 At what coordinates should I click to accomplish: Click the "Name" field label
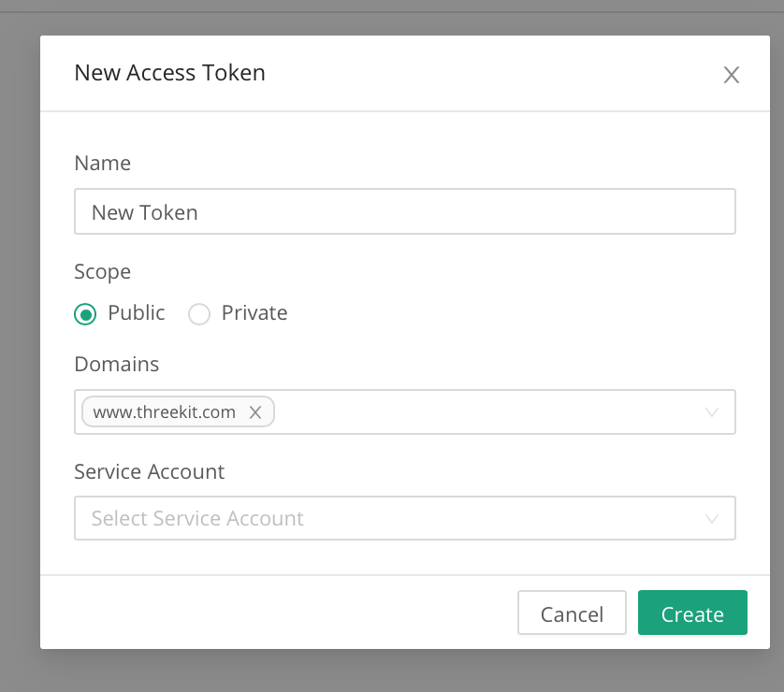[102, 163]
